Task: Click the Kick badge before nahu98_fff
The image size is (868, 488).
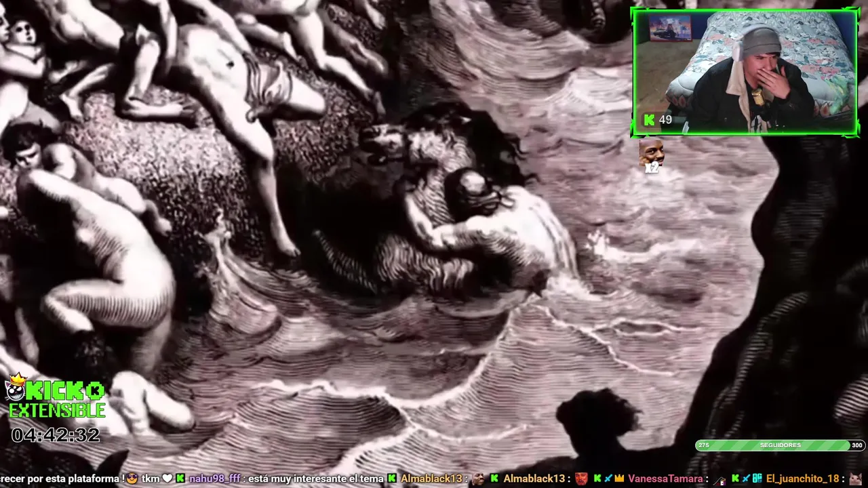Action: click(180, 479)
